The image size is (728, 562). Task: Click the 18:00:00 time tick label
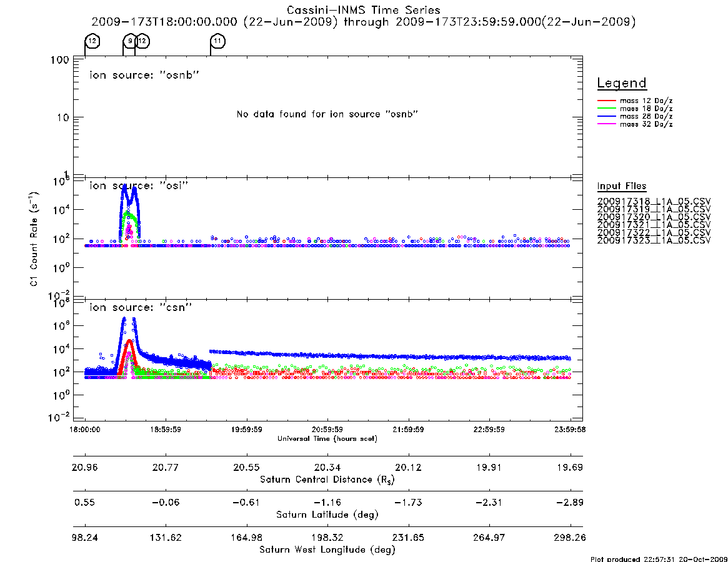[85, 430]
